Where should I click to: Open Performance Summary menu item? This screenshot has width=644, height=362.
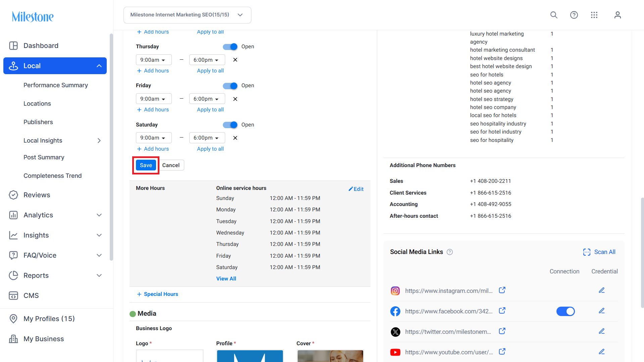click(56, 85)
